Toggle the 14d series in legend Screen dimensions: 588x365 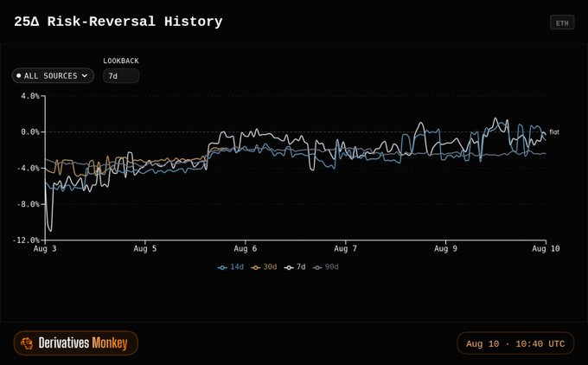click(x=231, y=267)
